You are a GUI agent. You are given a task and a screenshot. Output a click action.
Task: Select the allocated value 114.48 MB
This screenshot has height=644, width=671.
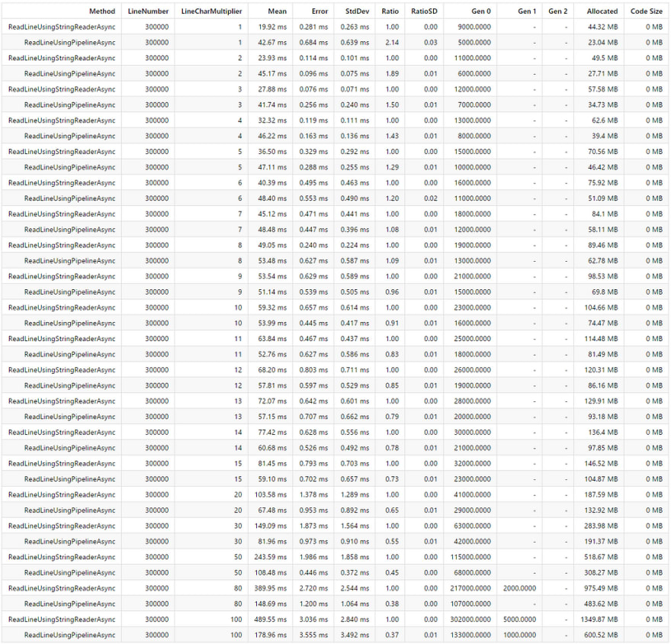(x=602, y=339)
